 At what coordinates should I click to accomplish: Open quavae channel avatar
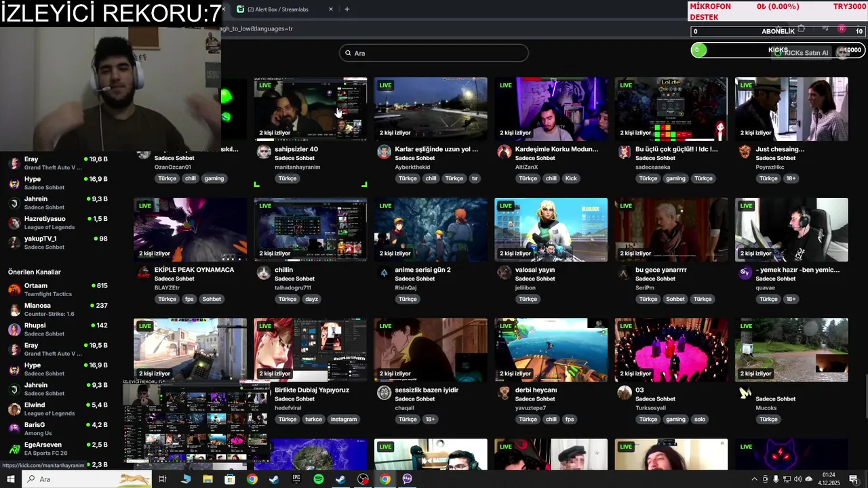pos(745,272)
